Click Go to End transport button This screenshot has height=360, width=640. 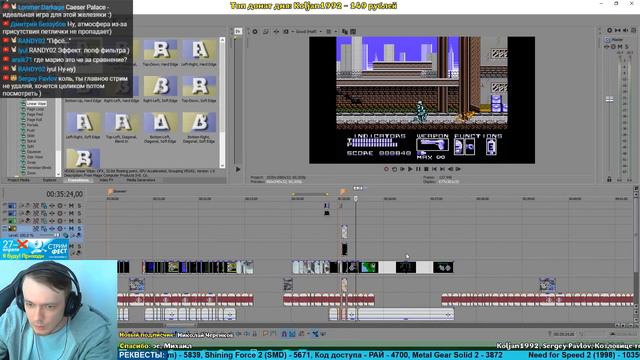tap(442, 169)
